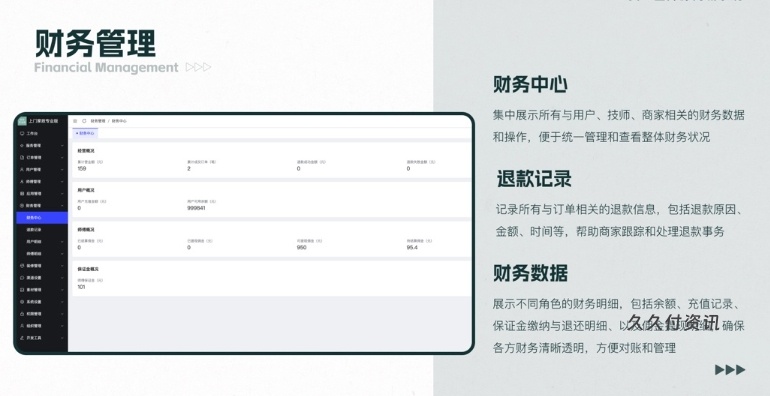Collapse the 财务管理 menu chevron
Screen dimensions: 770x396
pyautogui.click(x=62, y=205)
